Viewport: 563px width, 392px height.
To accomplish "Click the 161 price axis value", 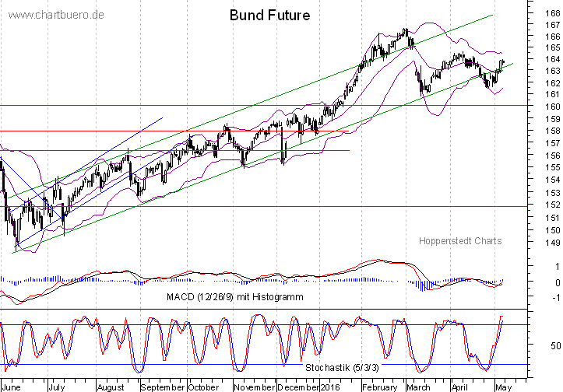I will tap(552, 94).
